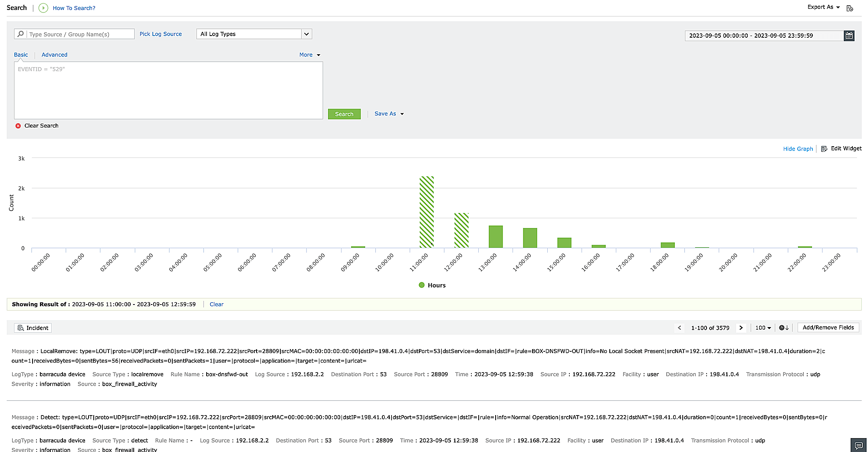
Task: Click the Log Source 192.168.2.2 in the localremove entry
Action: tap(307, 374)
